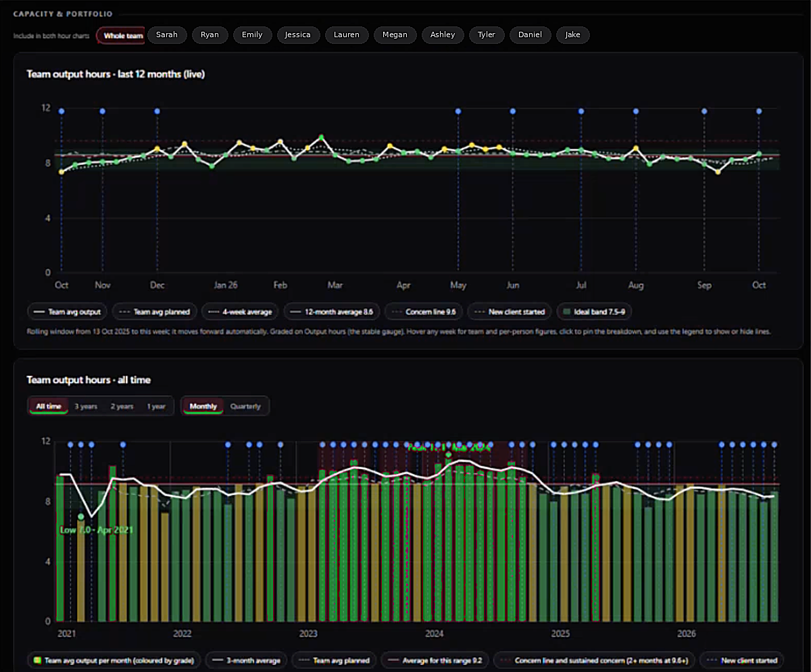Toggle Team avg planned in 12-month chart legend
Viewport: 811px width, 672px height.
(x=155, y=312)
